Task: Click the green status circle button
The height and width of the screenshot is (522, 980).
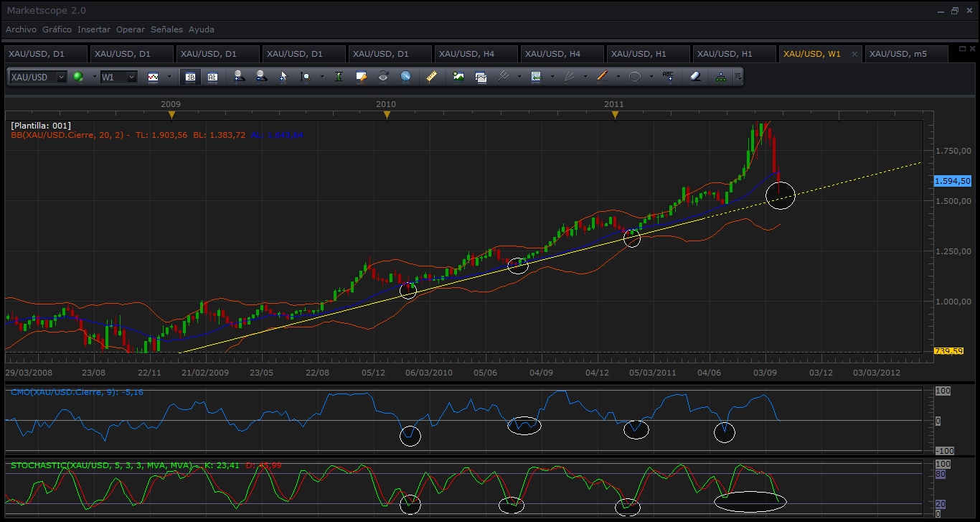Action: 78,76
